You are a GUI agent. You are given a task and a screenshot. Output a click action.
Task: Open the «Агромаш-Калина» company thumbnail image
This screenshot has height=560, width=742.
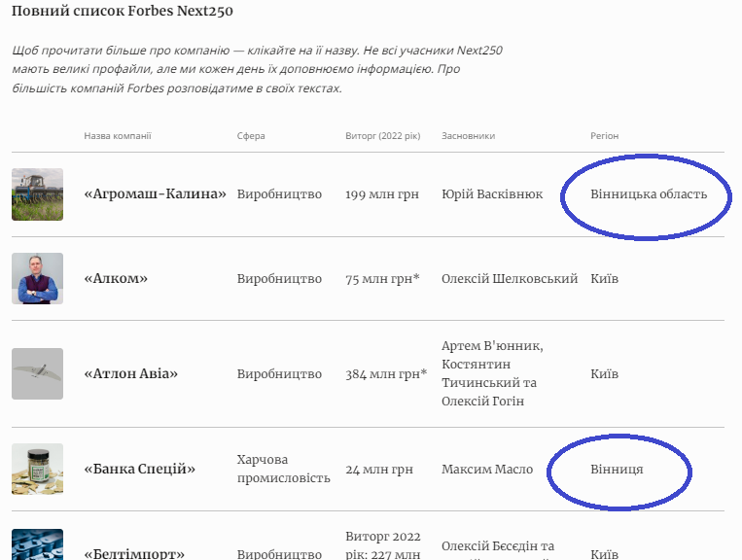[37, 194]
